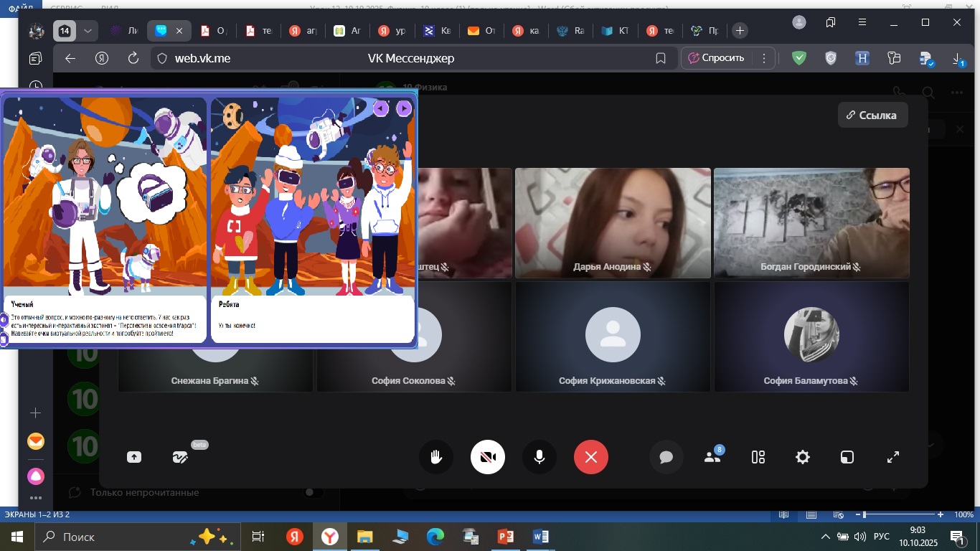
Task: Click the РУС language indicator
Action: pyautogui.click(x=881, y=537)
